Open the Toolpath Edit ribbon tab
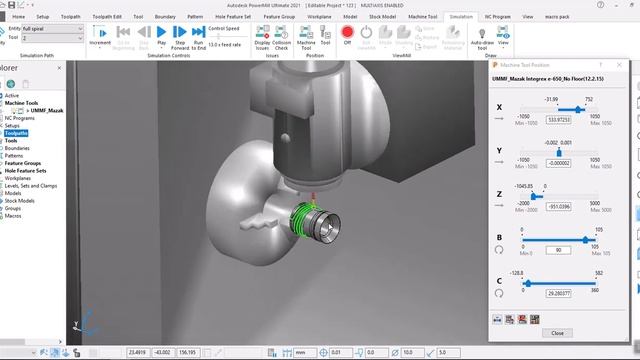The width and height of the screenshot is (640, 360). [107, 17]
